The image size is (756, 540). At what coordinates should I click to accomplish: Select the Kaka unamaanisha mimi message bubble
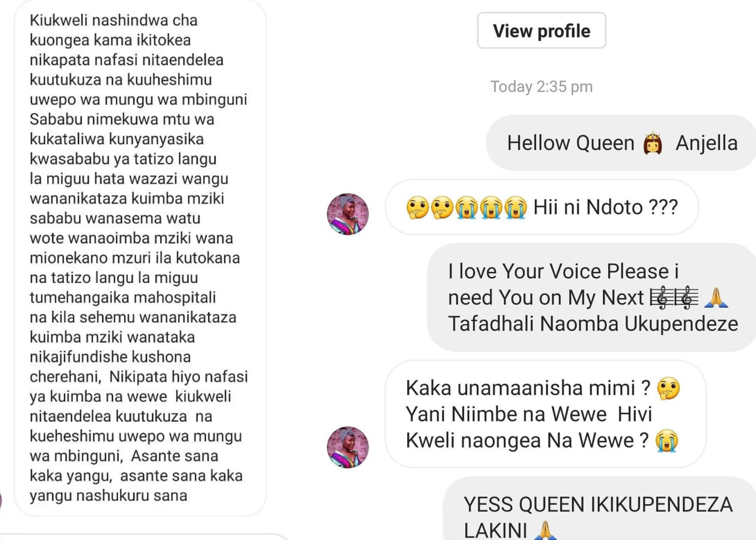pos(545,414)
